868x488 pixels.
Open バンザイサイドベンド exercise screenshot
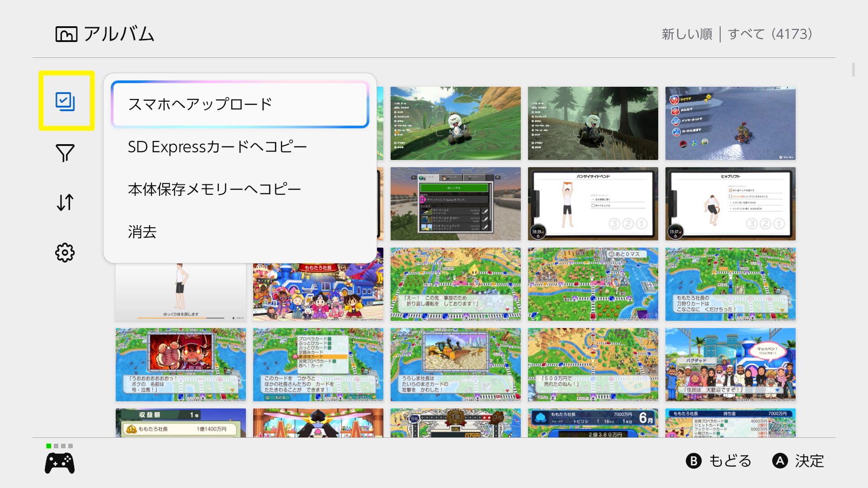tap(593, 204)
